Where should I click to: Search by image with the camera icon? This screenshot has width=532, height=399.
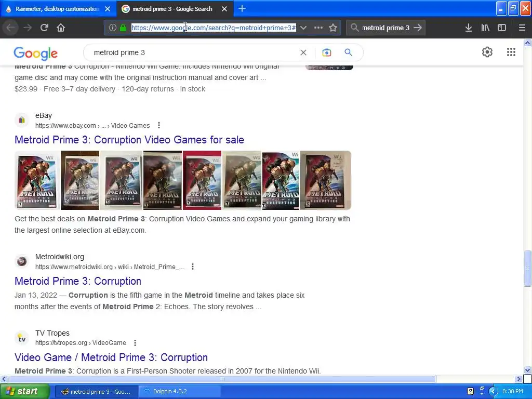(x=326, y=52)
